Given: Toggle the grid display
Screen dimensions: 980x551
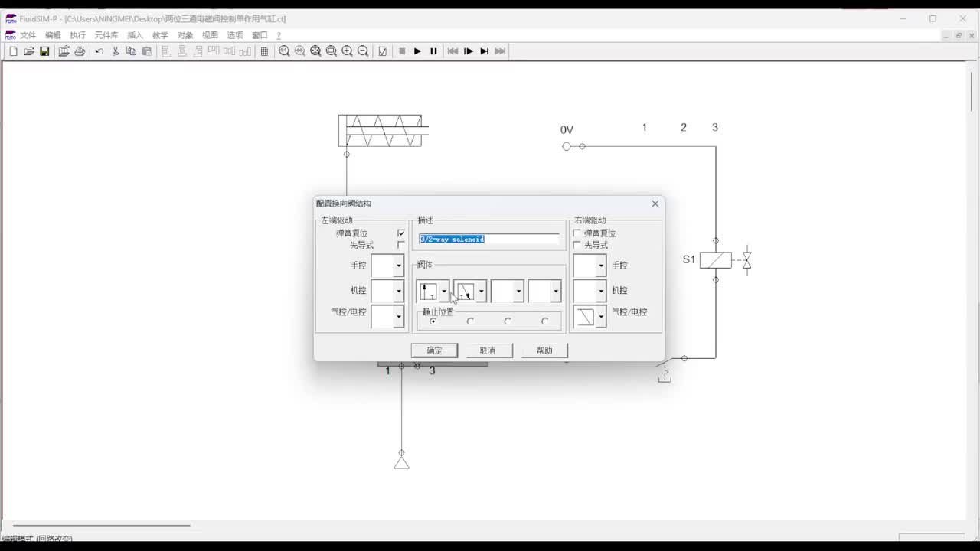Looking at the screenshot, I should pos(264,51).
